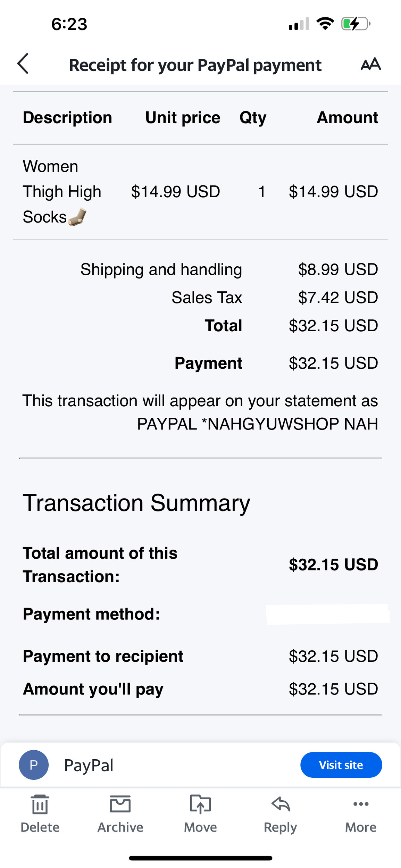This screenshot has height=868, width=401.
Task: Open the text size AA option
Action: 371,64
